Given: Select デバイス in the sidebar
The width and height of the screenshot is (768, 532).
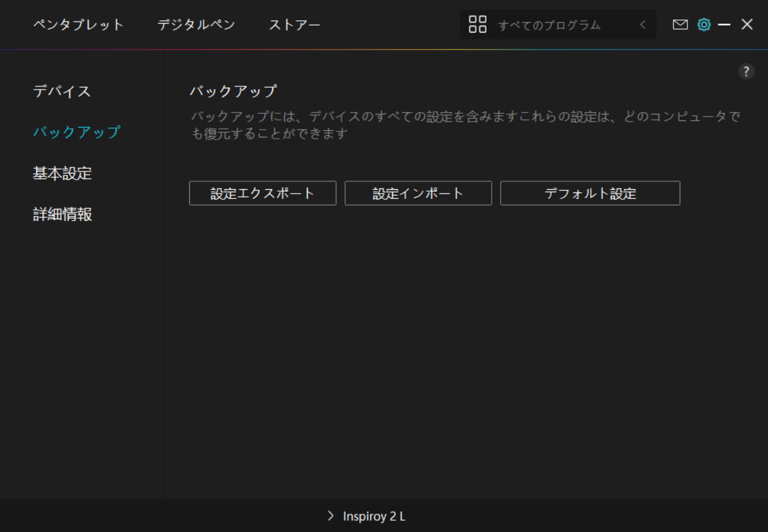Looking at the screenshot, I should point(62,91).
